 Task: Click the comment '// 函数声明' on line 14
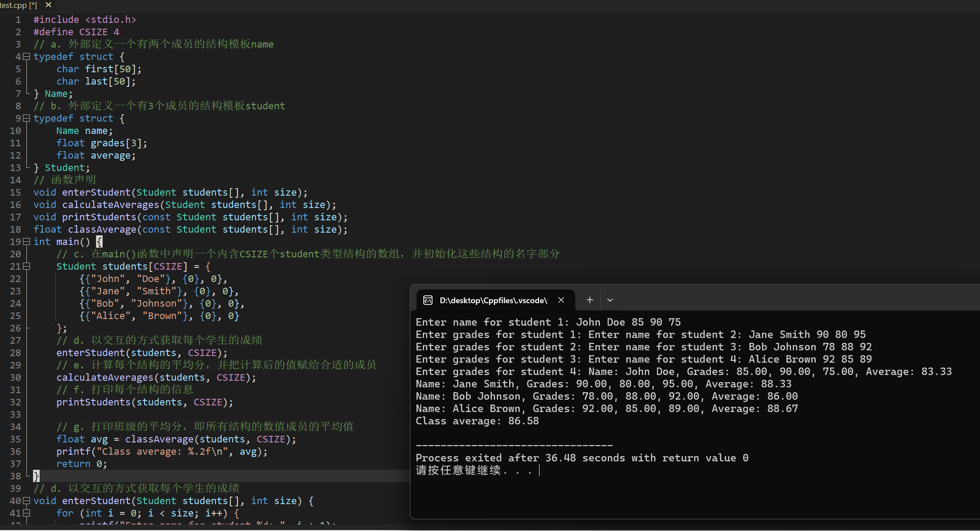(65, 180)
